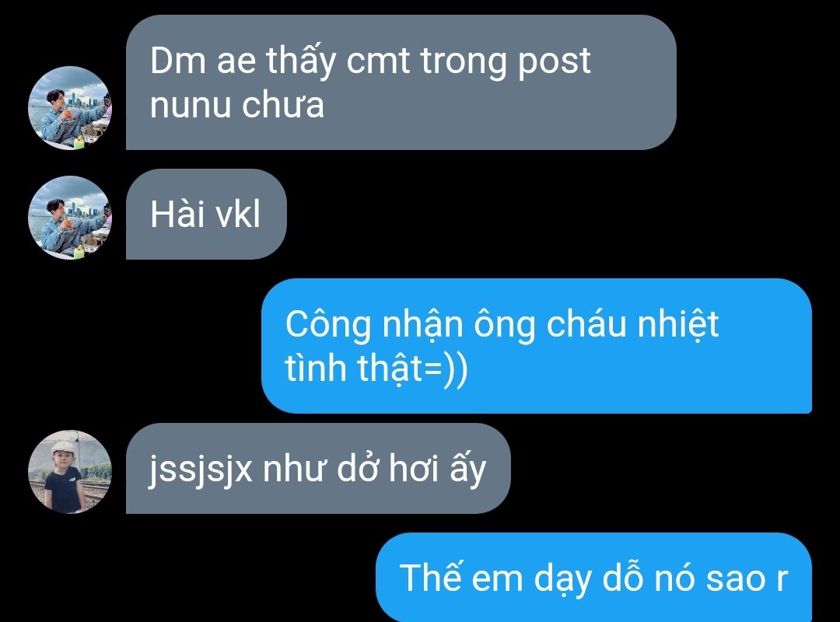Image resolution: width=840 pixels, height=622 pixels.
Task: Select the "Hài vkl" message bubble
Action: 206,215
